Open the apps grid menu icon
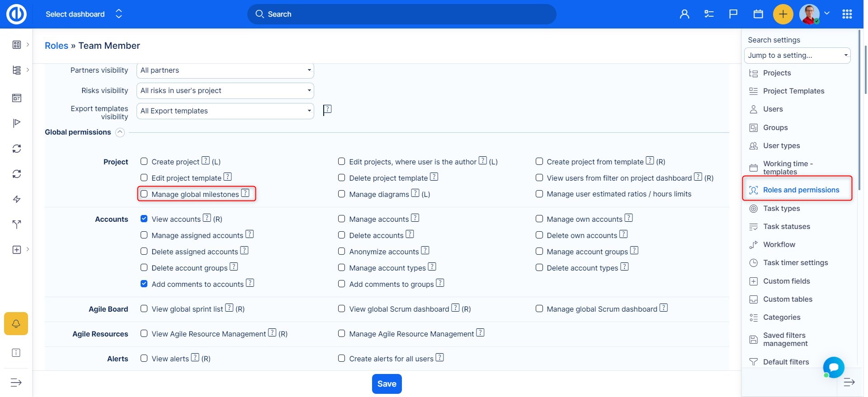The width and height of the screenshot is (868, 397). click(847, 14)
